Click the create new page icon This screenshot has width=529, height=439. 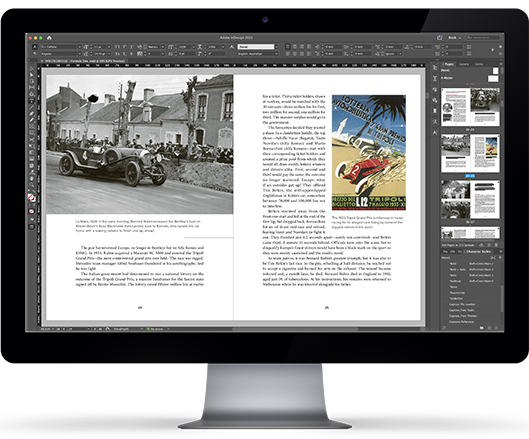(489, 245)
